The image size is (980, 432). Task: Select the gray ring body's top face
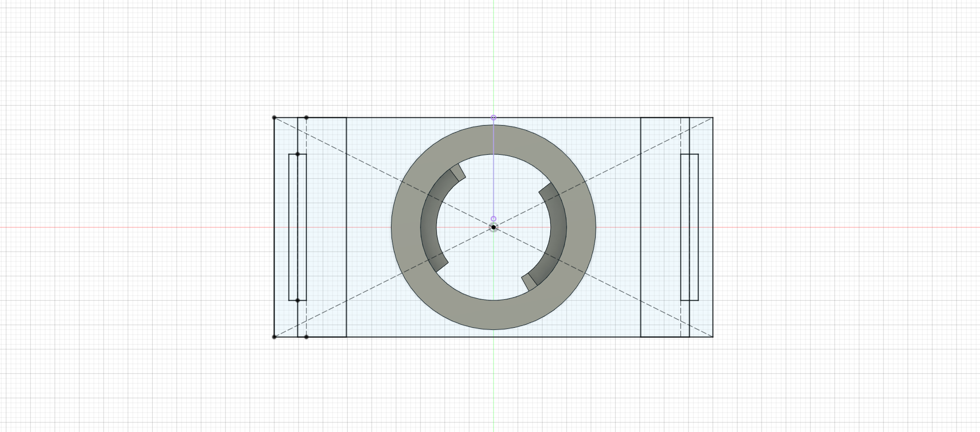494,314
